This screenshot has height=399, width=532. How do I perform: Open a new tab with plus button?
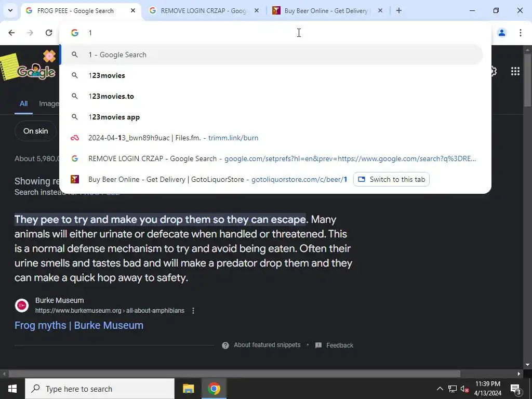pos(399,11)
